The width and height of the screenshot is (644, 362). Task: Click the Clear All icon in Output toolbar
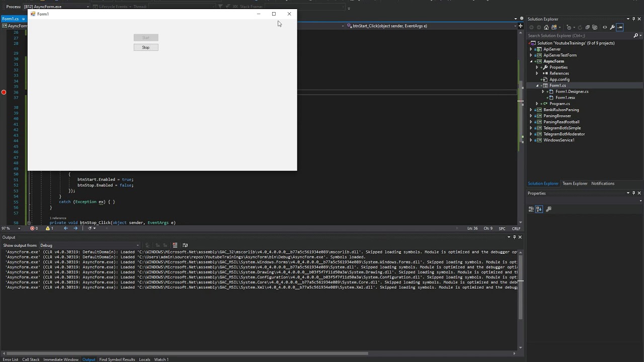coord(175,245)
